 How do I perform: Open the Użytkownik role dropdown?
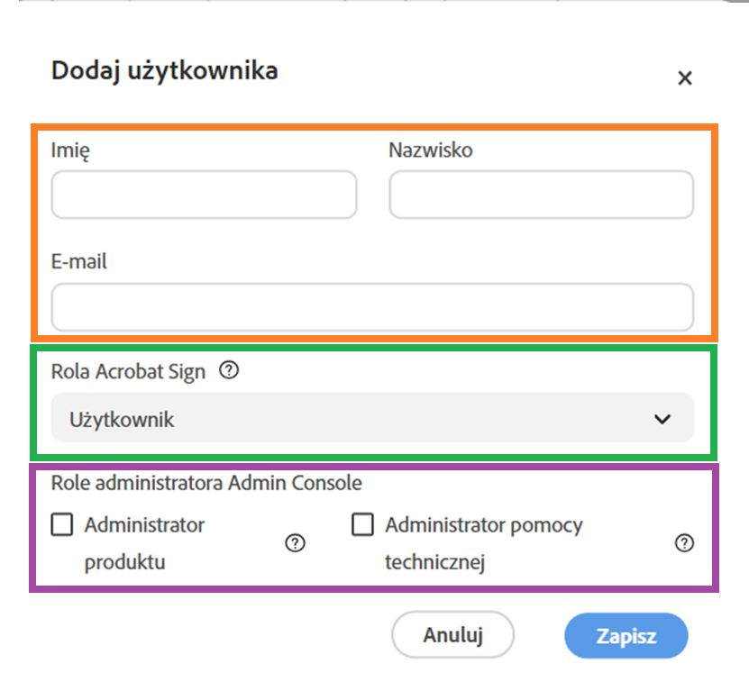(x=372, y=418)
